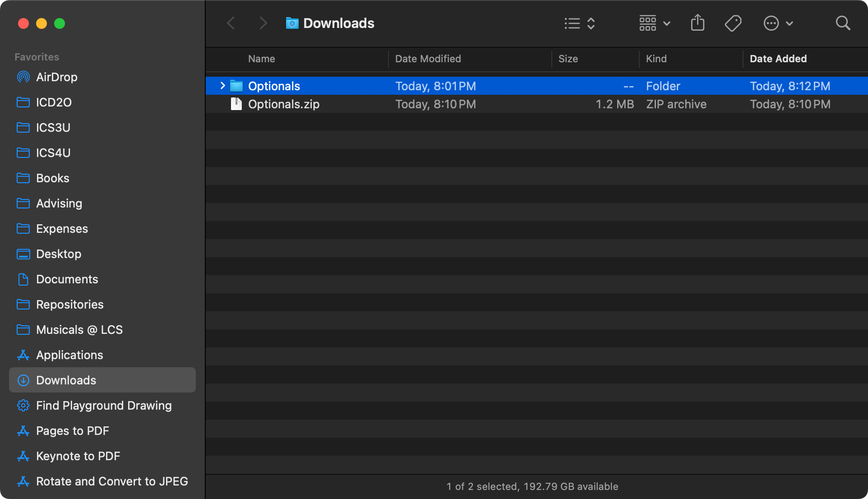The image size is (868, 499).
Task: Sort by Name column header
Action: pyautogui.click(x=261, y=59)
